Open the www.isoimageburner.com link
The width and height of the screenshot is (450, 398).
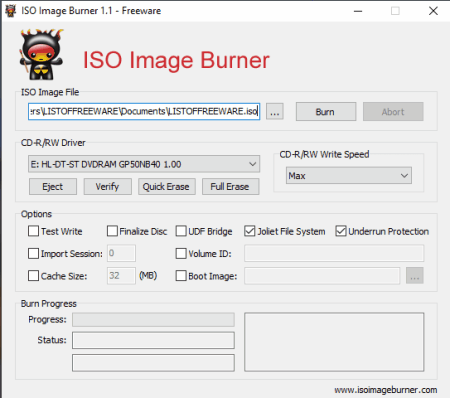386,390
